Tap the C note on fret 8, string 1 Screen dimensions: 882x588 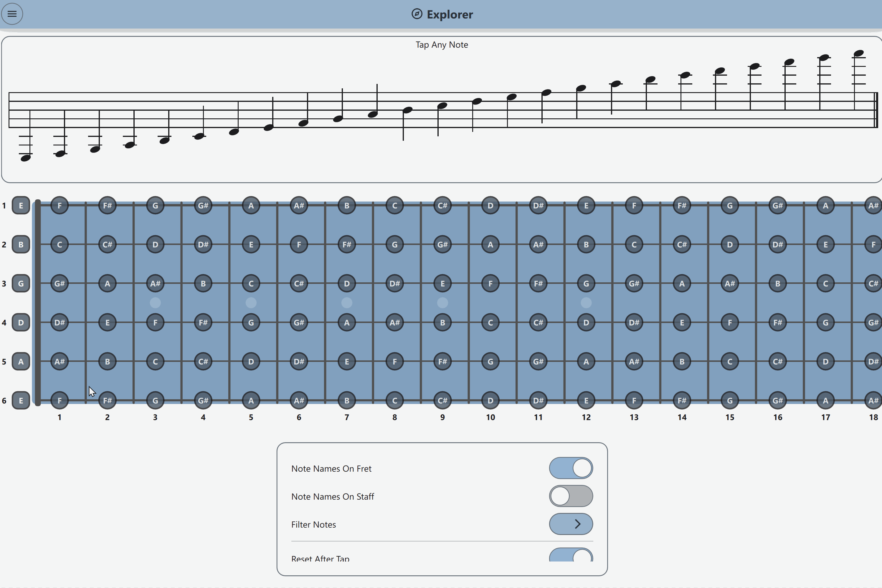click(x=395, y=205)
